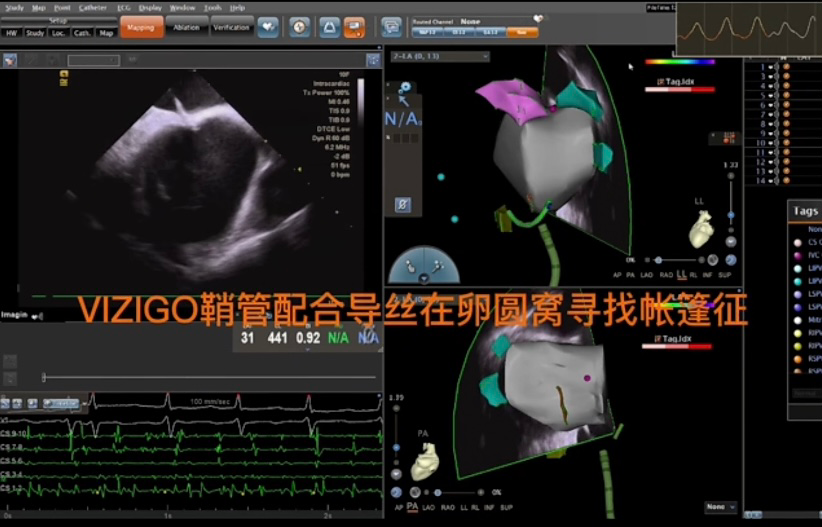Click the gear settings icon in map viewer
Viewport: 822px width, 527px height.
(x=405, y=87)
